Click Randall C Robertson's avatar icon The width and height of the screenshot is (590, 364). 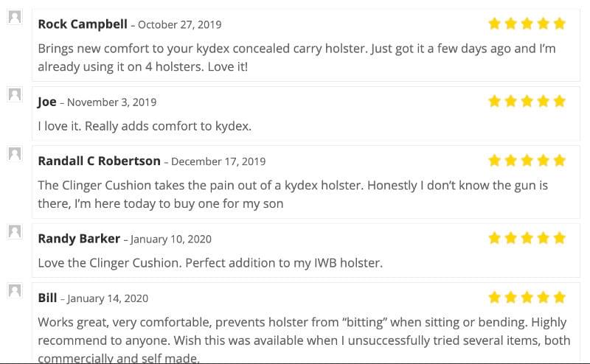click(x=15, y=153)
